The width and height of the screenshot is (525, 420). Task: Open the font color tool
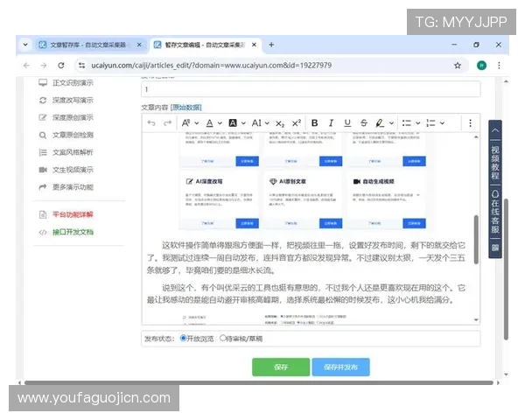210,123
